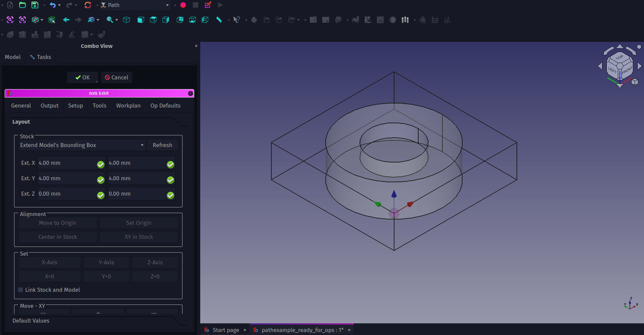Click the TOP face of navigation cube
644x335 pixels.
click(619, 58)
